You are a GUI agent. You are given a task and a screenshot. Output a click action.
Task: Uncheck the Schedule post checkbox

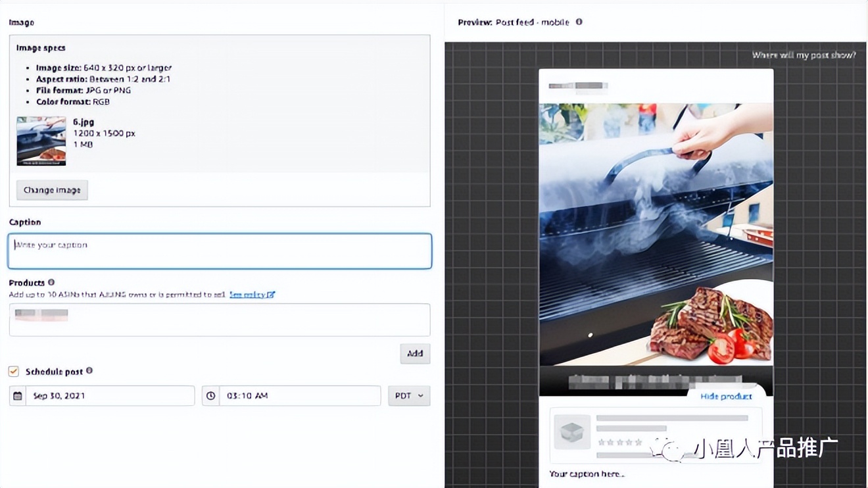14,372
